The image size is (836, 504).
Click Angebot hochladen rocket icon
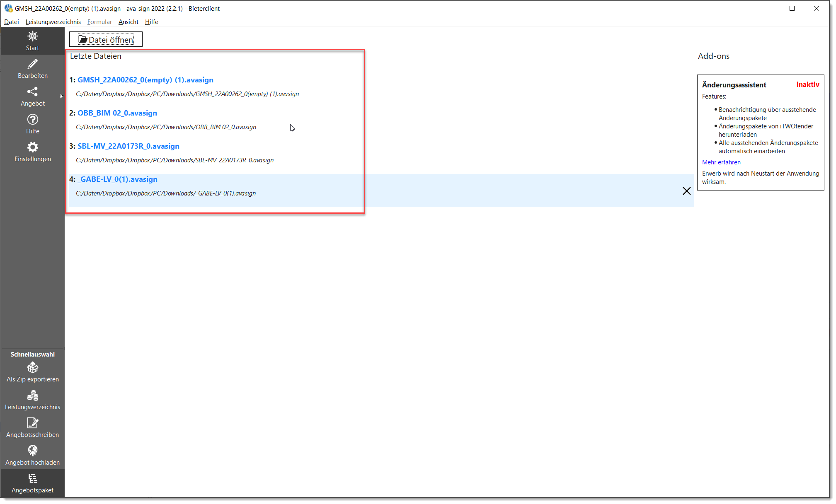[x=32, y=451]
